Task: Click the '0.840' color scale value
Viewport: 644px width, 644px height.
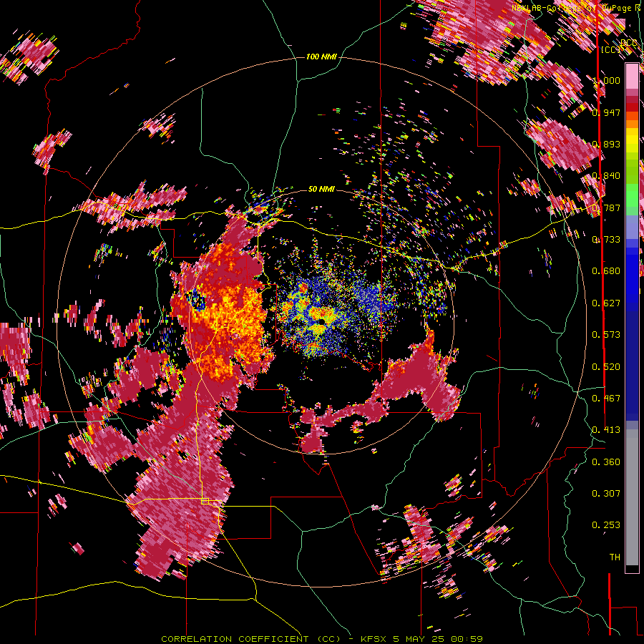Action: pyautogui.click(x=606, y=176)
